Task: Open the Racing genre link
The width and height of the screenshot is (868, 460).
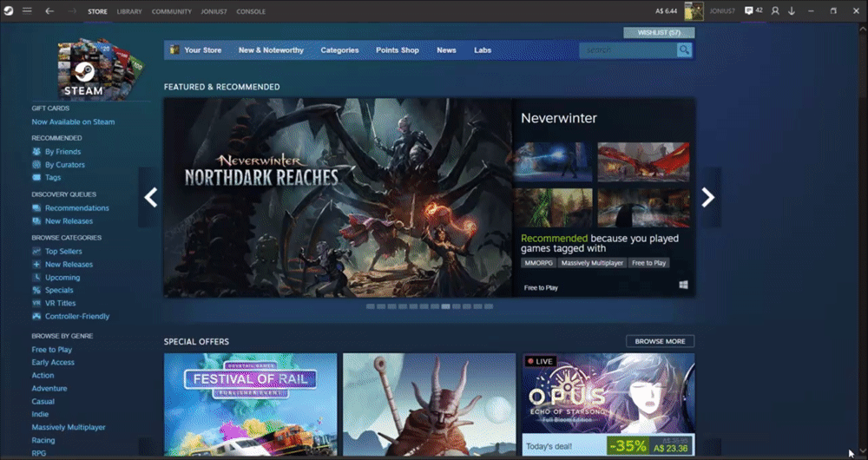Action: (x=43, y=441)
